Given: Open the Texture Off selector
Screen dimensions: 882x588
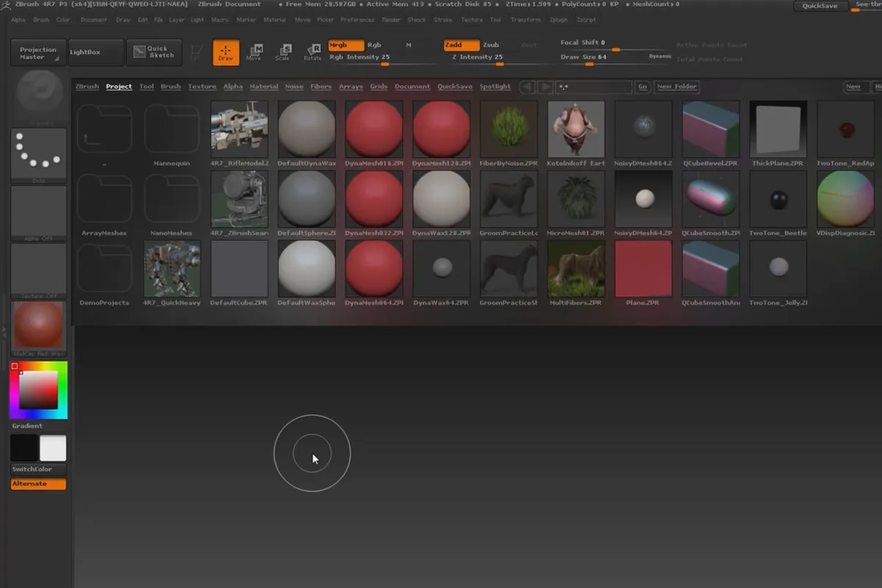Looking at the screenshot, I should 39,271.
